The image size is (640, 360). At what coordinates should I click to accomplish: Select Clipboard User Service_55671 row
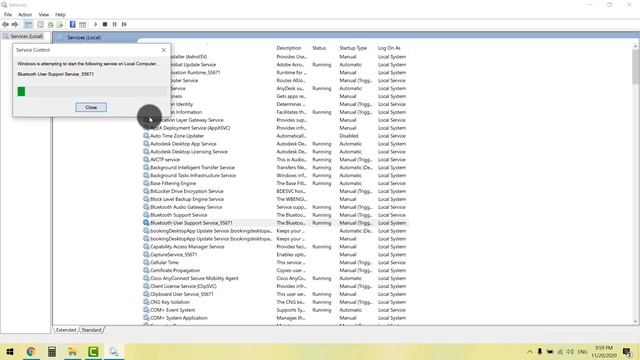(x=276, y=294)
